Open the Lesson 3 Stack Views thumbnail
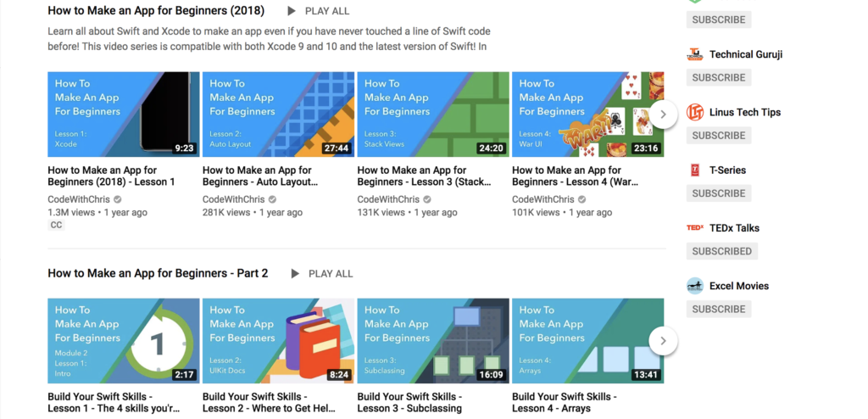 click(x=433, y=115)
